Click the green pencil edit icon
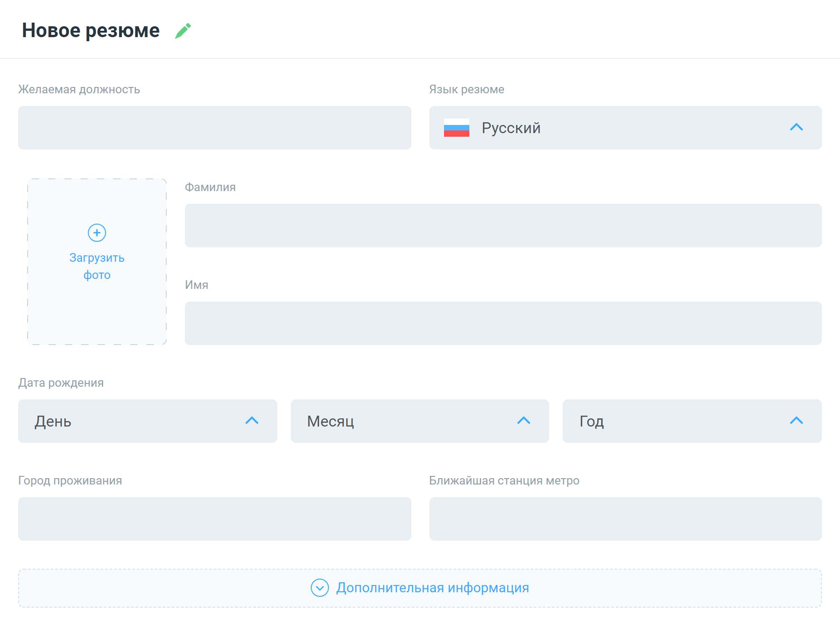The width and height of the screenshot is (840, 633). [x=183, y=31]
